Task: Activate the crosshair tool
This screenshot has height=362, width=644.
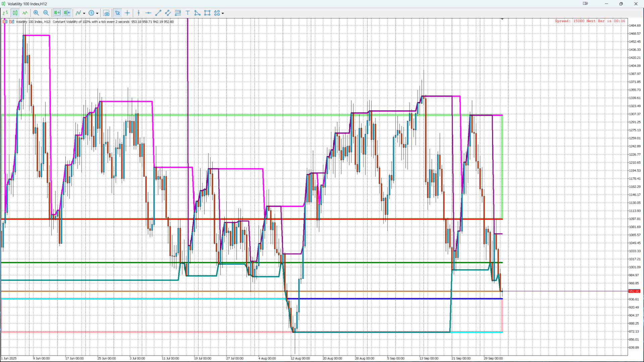Action: click(127, 13)
